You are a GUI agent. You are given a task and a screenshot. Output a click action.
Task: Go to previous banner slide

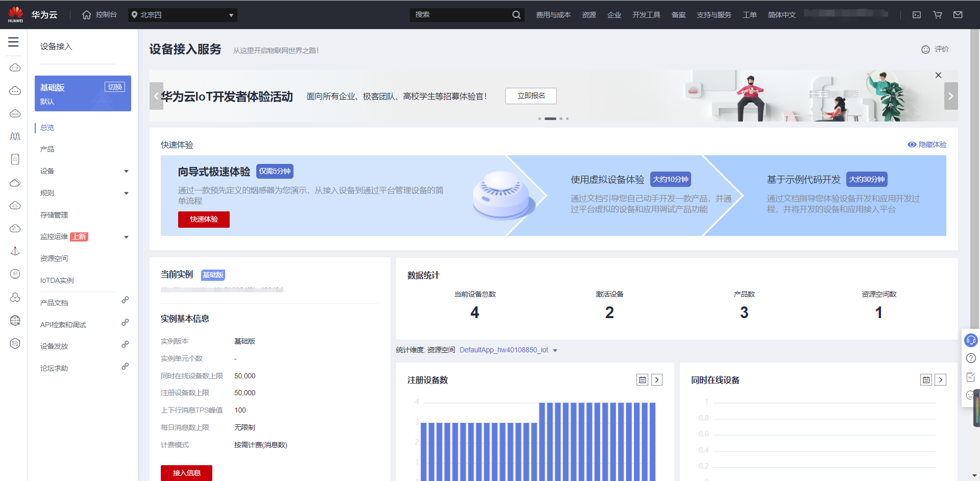click(x=156, y=96)
